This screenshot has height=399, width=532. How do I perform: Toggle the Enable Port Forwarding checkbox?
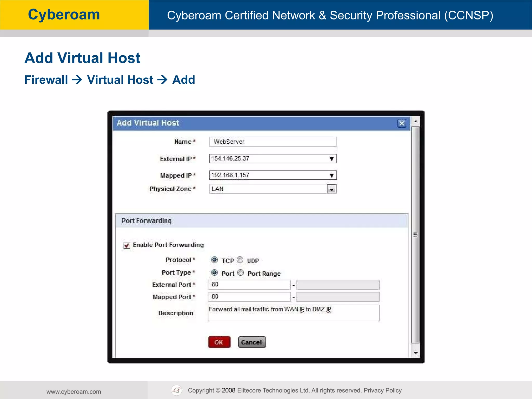click(x=127, y=245)
